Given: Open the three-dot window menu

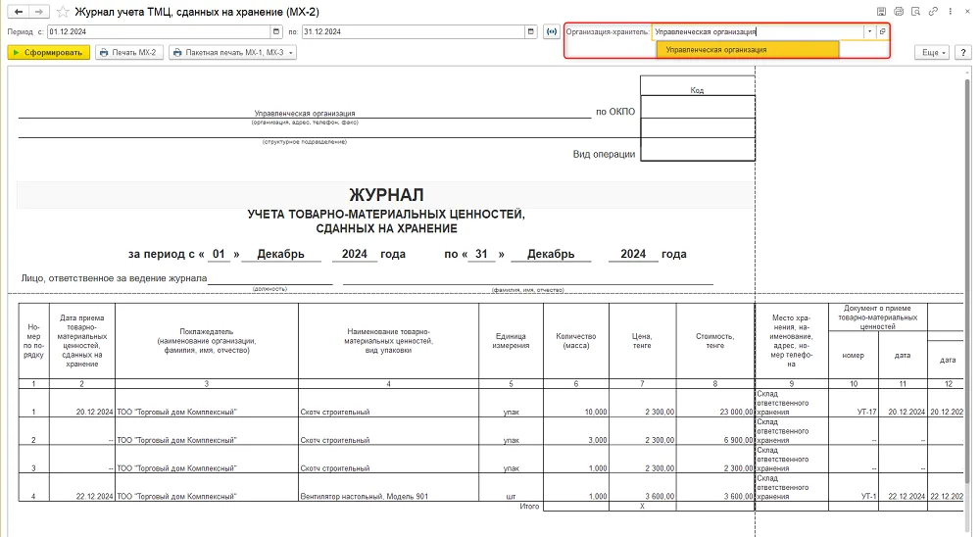Looking at the screenshot, I should (950, 11).
